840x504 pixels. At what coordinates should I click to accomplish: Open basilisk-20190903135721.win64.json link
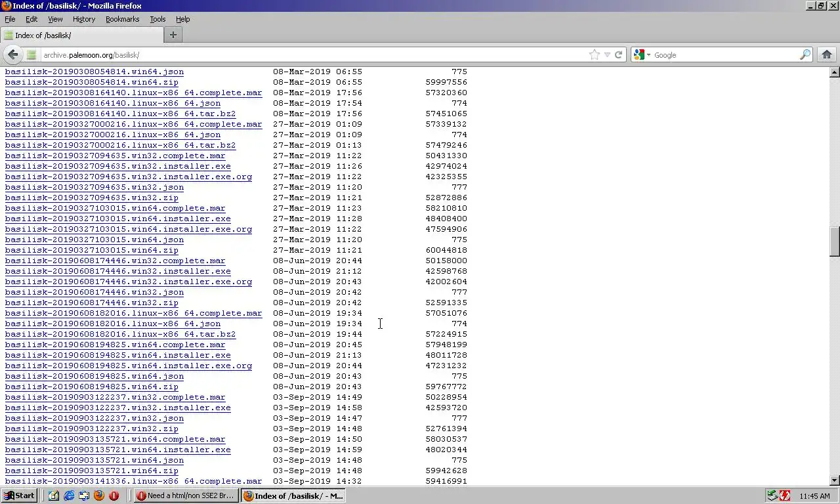pos(94,460)
